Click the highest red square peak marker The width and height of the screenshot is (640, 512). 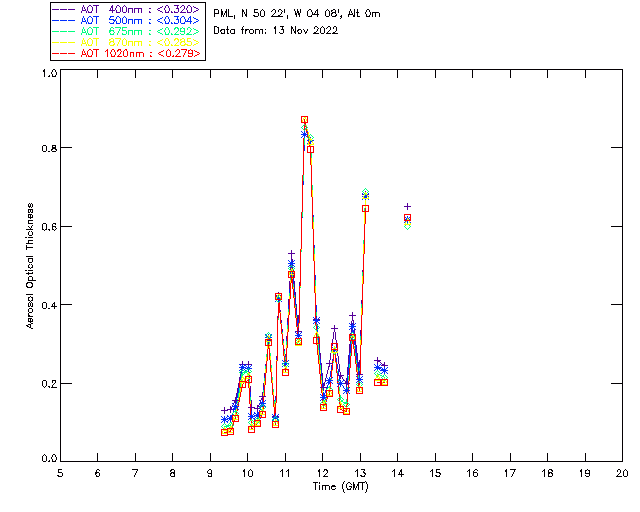(304, 120)
